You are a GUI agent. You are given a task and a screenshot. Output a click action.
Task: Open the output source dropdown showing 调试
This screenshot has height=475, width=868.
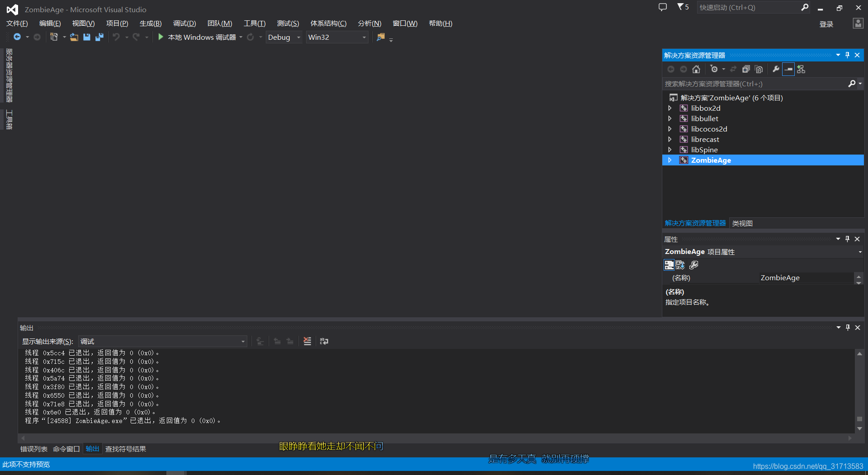pos(163,341)
